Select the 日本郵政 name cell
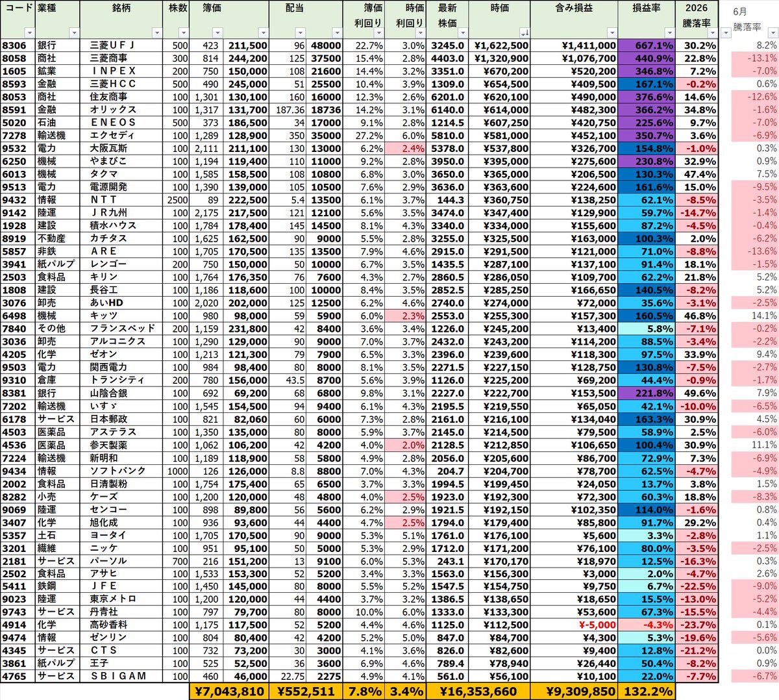 tap(121, 419)
